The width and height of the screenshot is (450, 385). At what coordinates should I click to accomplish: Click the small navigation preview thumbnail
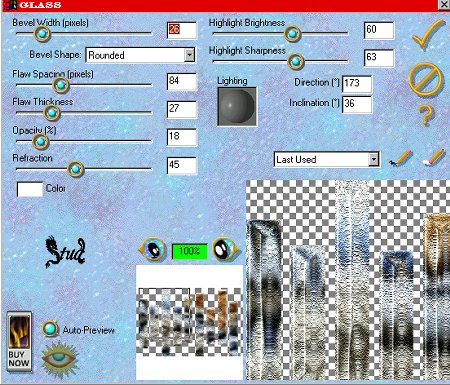(189, 322)
